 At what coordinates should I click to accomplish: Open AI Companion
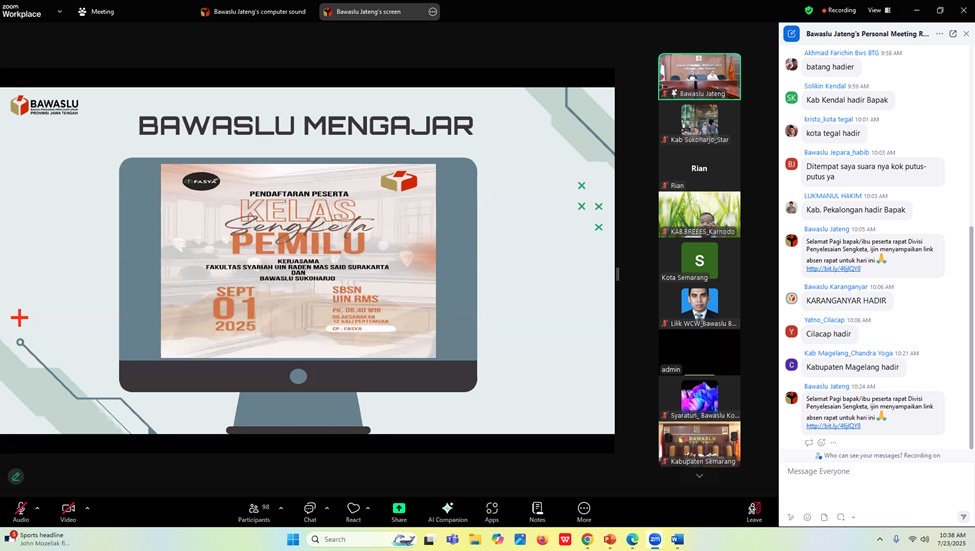447,512
